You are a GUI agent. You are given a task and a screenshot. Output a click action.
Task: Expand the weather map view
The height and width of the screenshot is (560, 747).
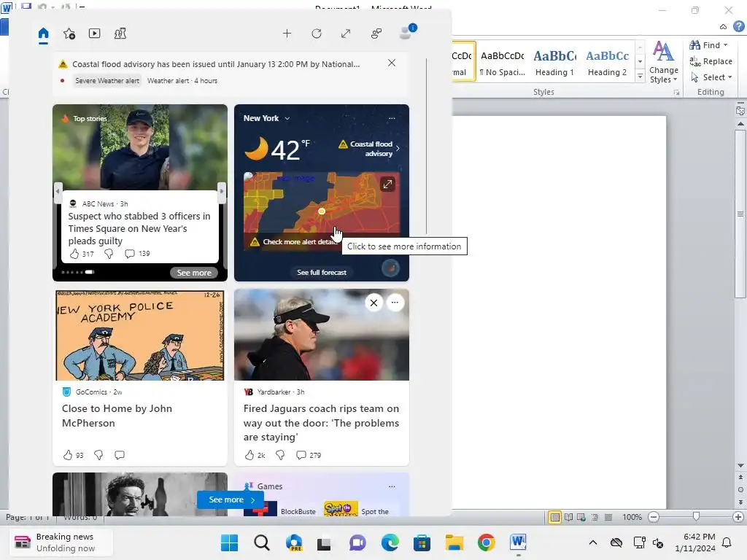(x=387, y=184)
